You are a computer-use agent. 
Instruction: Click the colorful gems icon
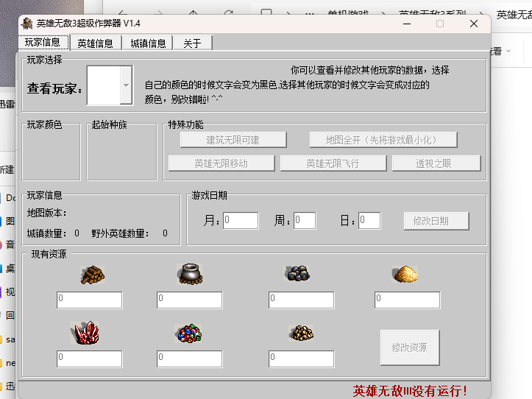pos(188,333)
